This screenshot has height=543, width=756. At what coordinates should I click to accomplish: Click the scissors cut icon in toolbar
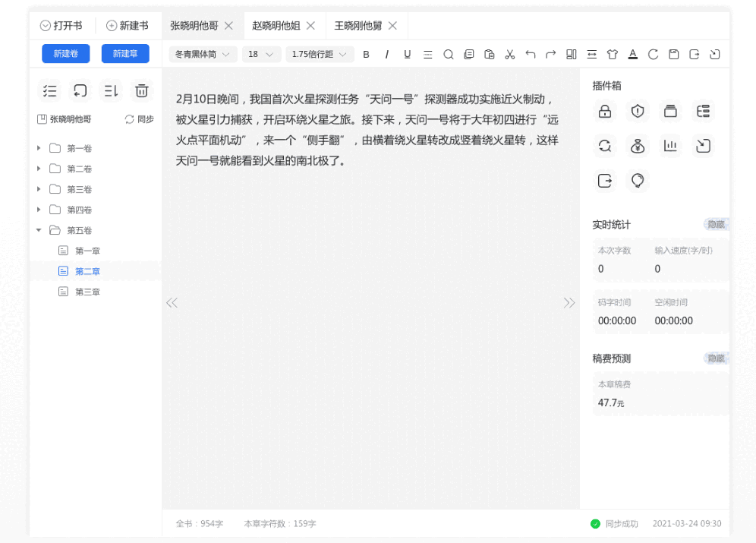click(x=509, y=54)
